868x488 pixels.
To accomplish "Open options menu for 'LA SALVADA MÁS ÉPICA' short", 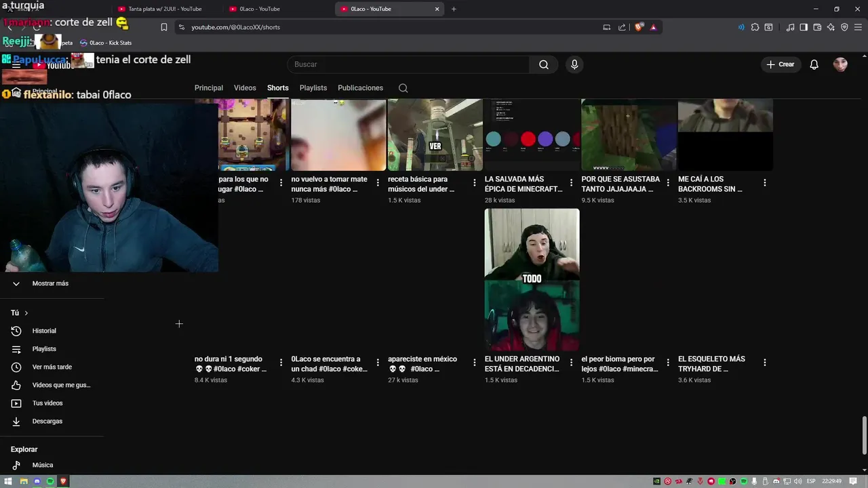I will coord(571,182).
